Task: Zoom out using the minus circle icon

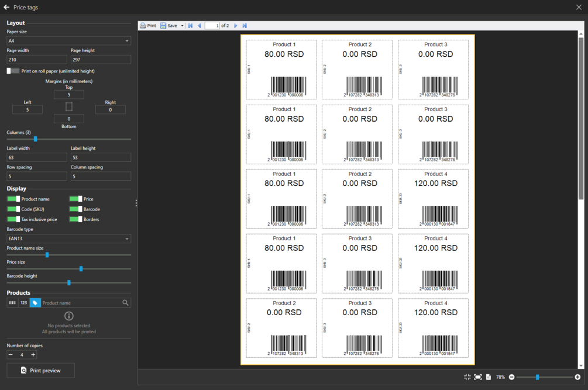Action: [x=511, y=377]
